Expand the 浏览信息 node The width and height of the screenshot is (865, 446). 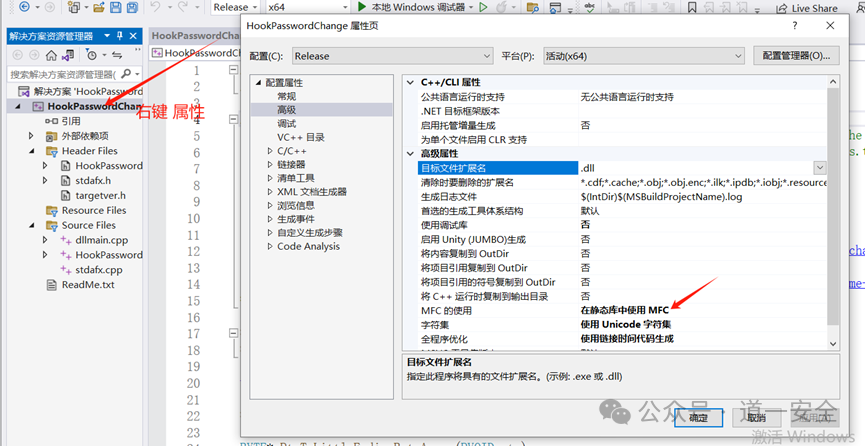[270, 205]
